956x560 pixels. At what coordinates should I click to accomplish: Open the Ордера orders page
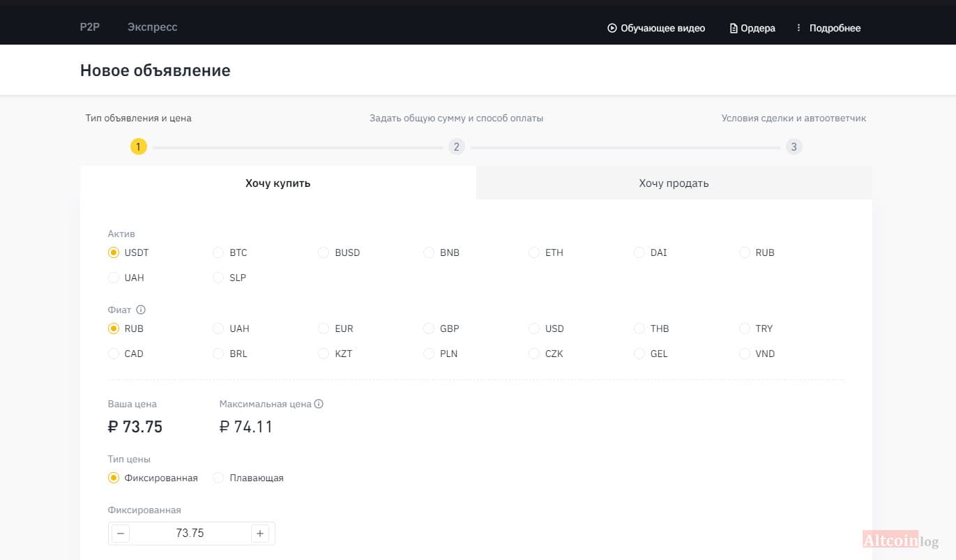[752, 28]
